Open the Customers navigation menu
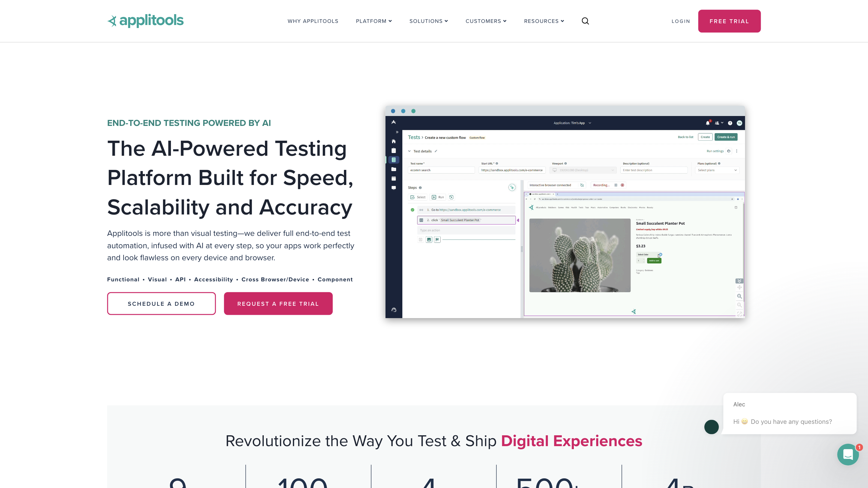Screen dimensions: 868x488 [x=486, y=21]
